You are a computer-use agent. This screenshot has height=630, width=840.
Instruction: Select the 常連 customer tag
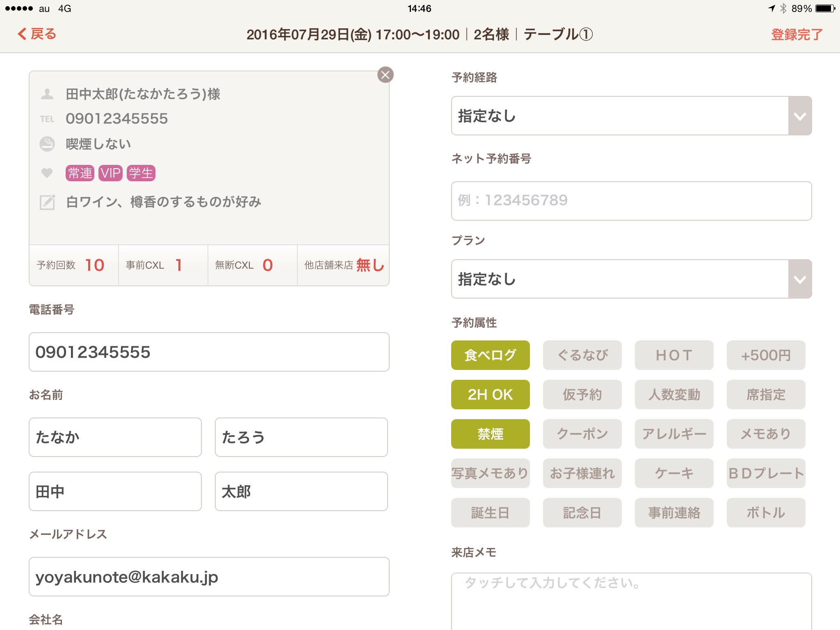click(x=80, y=173)
